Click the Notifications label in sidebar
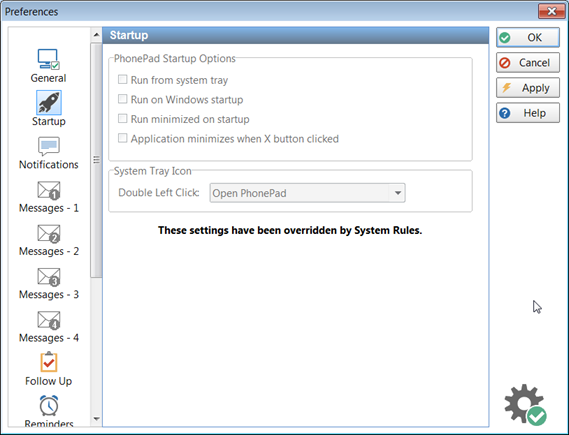Screen dimensions: 569x435 coord(49,165)
